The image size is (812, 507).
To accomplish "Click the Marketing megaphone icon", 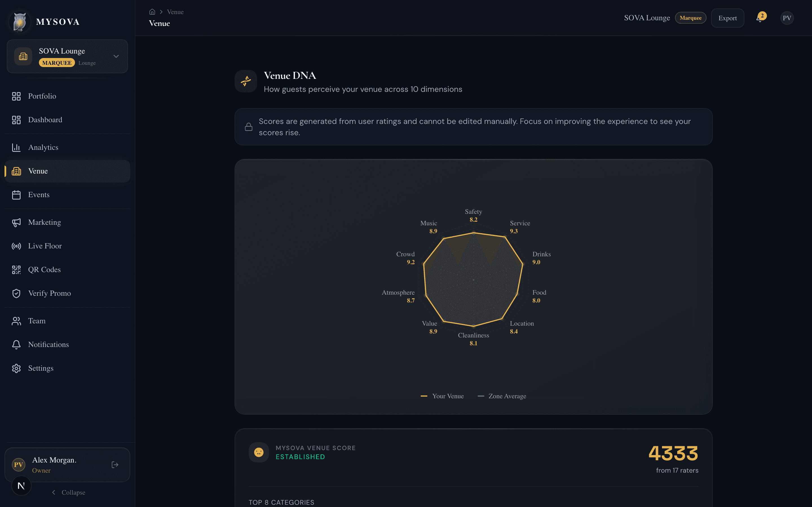I will tap(16, 222).
